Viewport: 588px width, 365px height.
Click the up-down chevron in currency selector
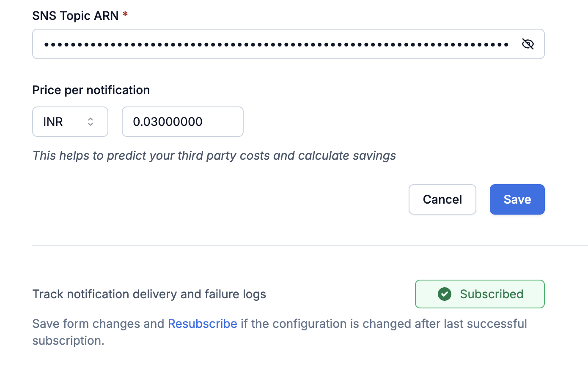click(91, 122)
